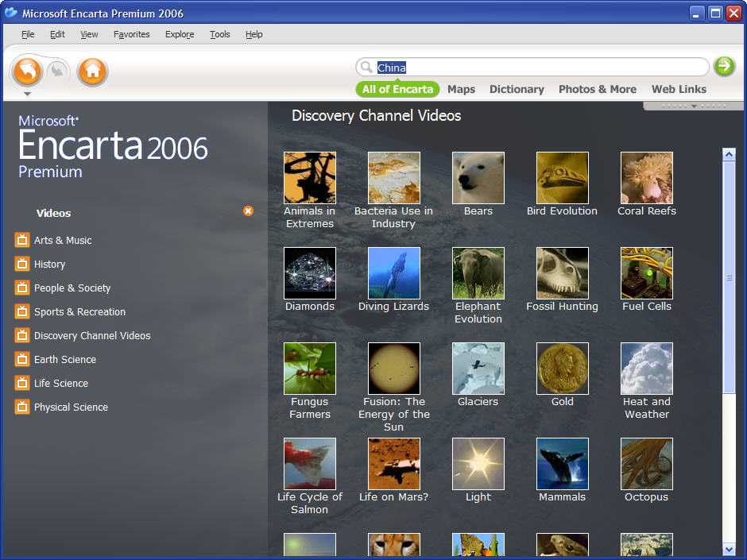Screen dimensions: 747x560
Task: Click the scroll down arrow of video list
Action: tap(729, 550)
